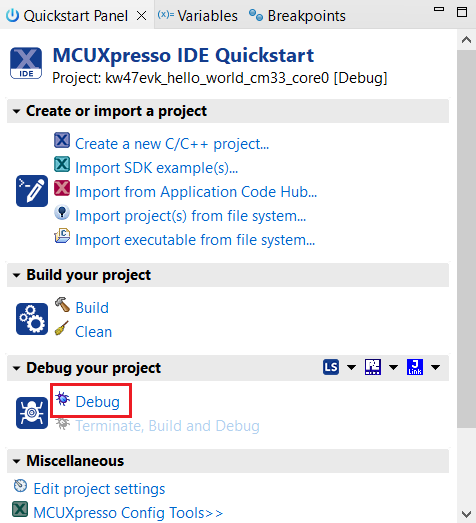Collapse the Create or import a project section
The height and width of the screenshot is (523, 476).
point(16,111)
